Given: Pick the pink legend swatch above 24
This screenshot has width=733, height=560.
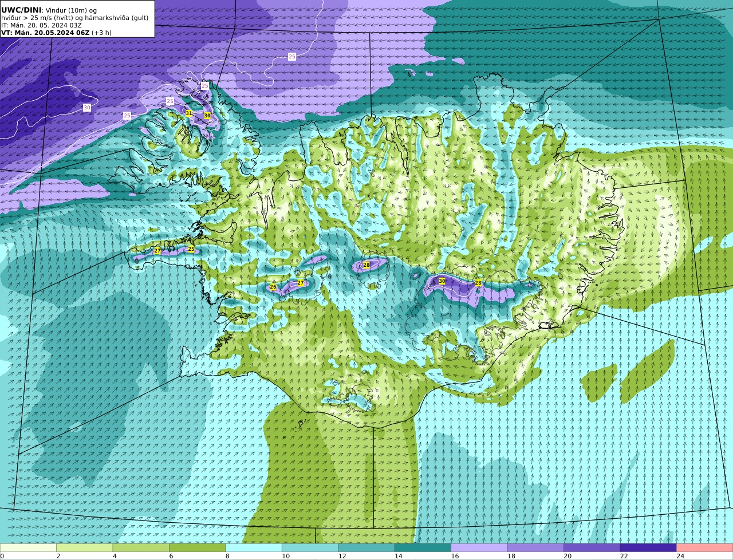Looking at the screenshot, I should [705, 547].
